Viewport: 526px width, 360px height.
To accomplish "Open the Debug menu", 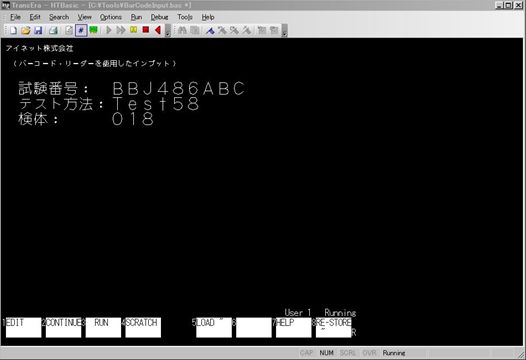I will tap(159, 17).
